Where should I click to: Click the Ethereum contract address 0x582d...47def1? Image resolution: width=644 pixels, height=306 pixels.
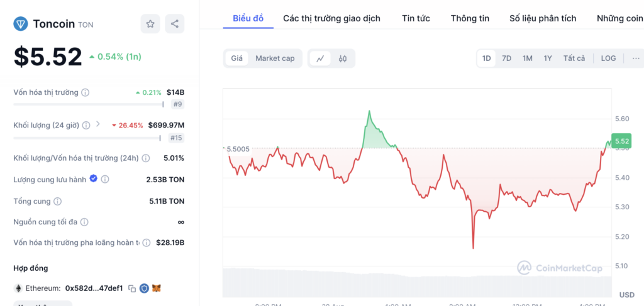coord(94,288)
